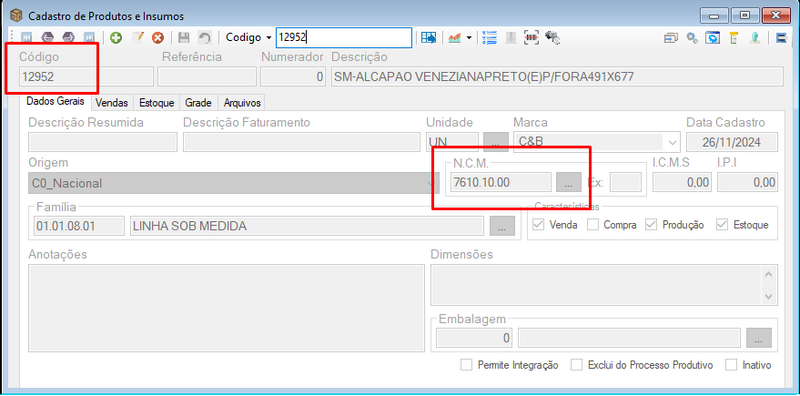This screenshot has width=800, height=396.
Task: Jump to the last product record
Action: click(x=89, y=37)
